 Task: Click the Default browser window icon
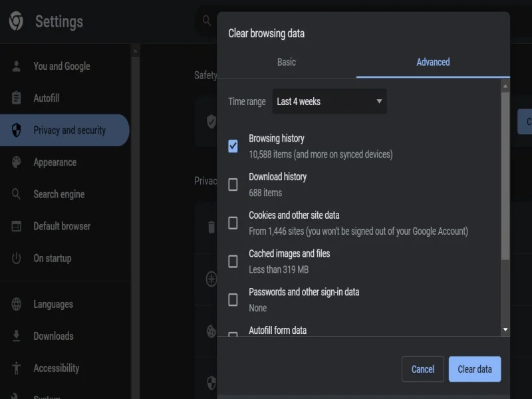click(17, 226)
